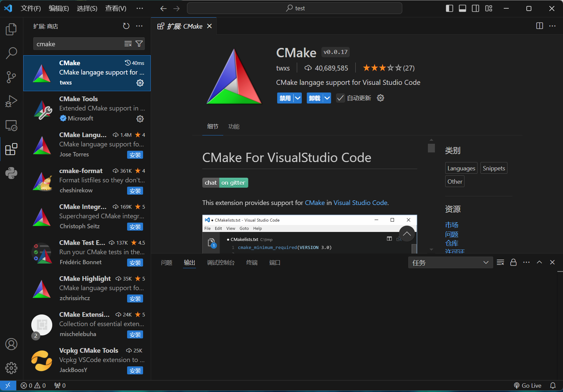Click the Disable button (禁用)
This screenshot has width=563, height=392.
[285, 98]
